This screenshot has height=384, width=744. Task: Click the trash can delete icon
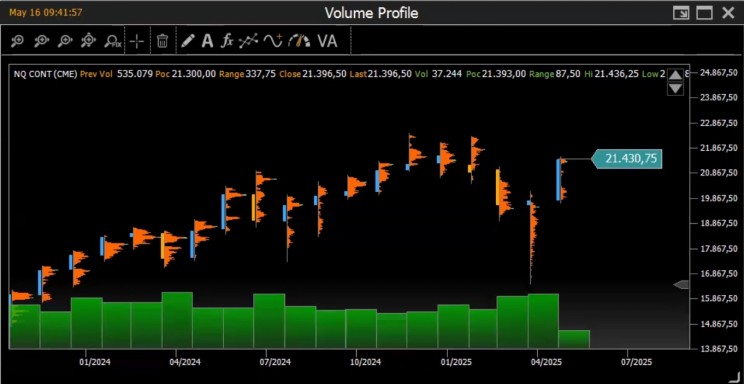[x=162, y=41]
